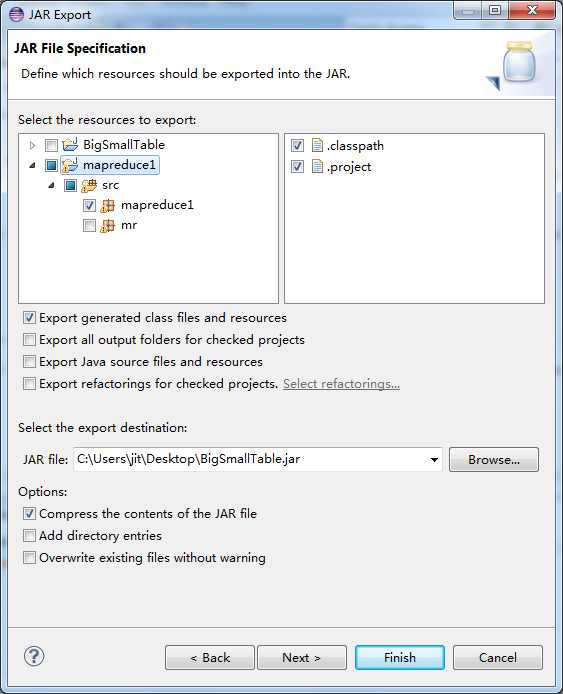Click into the JAR file path field
Screen dimensions: 563x694
point(251,459)
